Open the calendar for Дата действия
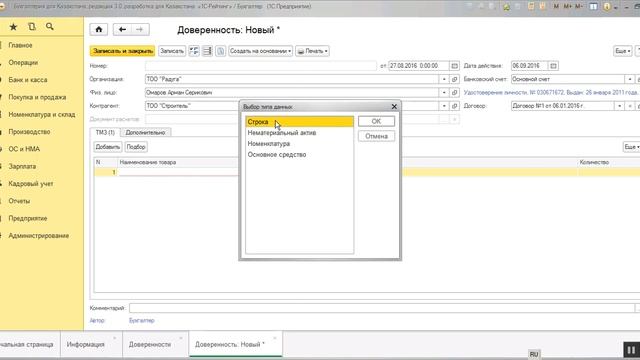640x360 pixels. coord(553,66)
